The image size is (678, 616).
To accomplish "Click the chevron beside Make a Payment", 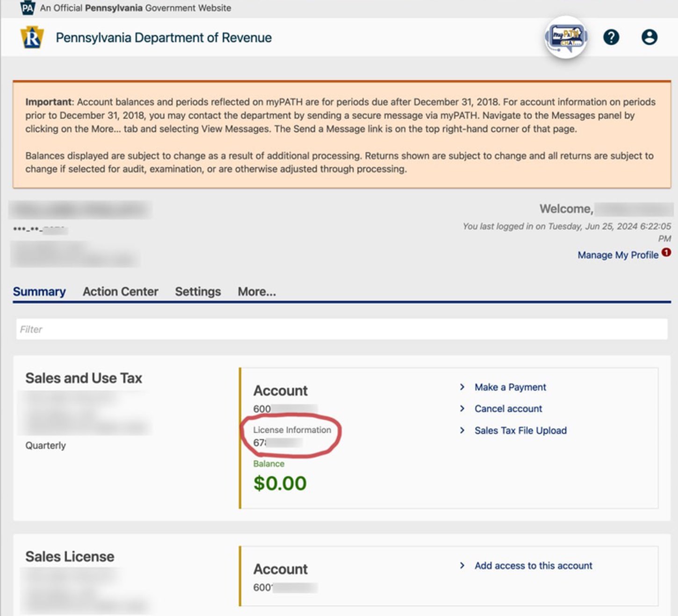I will coord(462,387).
